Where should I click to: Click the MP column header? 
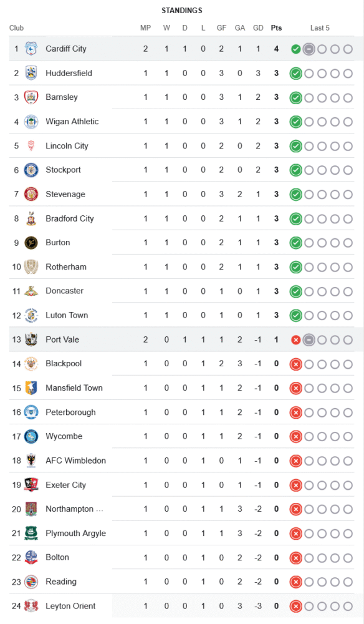click(145, 28)
